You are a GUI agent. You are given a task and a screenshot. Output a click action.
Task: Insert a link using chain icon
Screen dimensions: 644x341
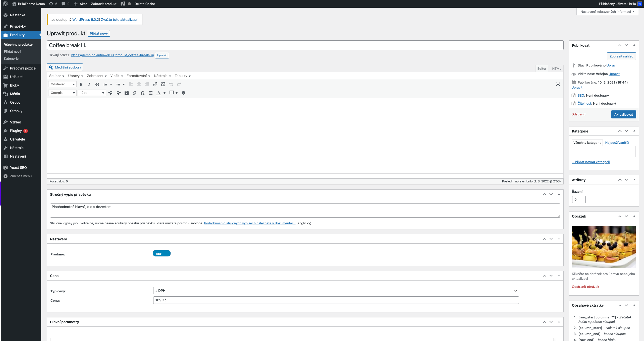click(155, 85)
